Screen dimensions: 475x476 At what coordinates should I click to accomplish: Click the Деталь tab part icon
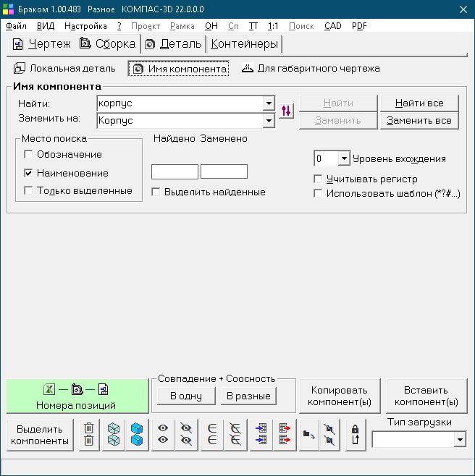(150, 44)
